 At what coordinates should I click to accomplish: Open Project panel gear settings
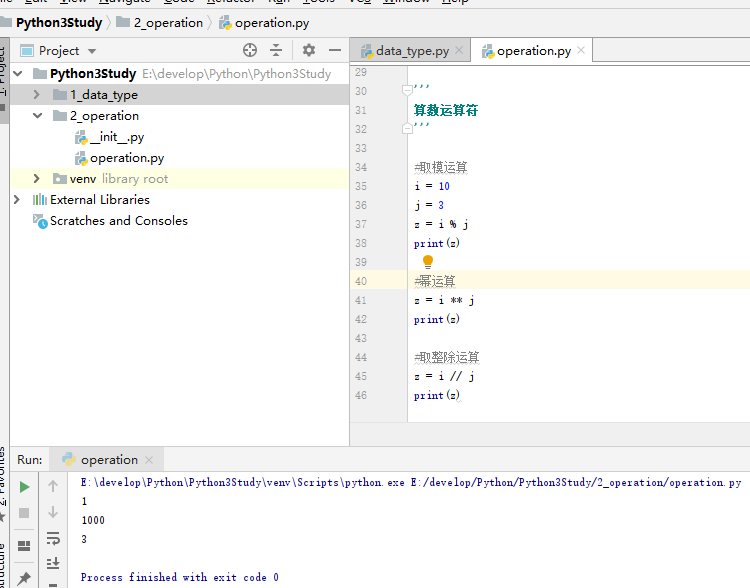[309, 50]
